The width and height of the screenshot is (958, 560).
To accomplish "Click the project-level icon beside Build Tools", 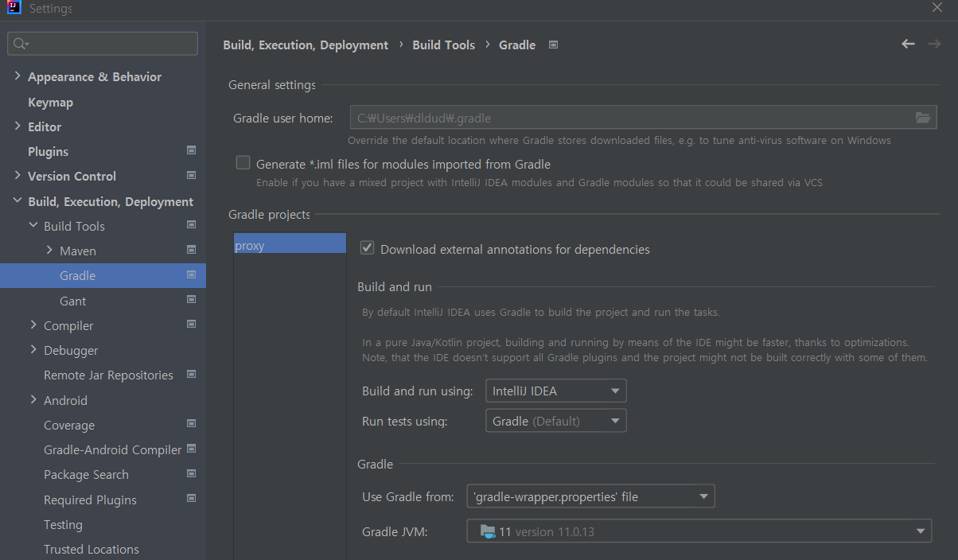I will (x=191, y=225).
